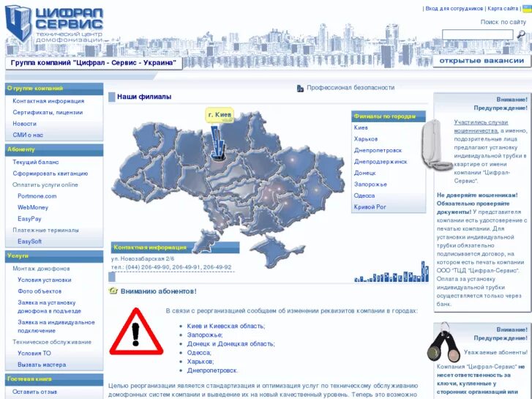Open Контактная информация in sidebar menu
The width and height of the screenshot is (532, 399).
pos(48,101)
